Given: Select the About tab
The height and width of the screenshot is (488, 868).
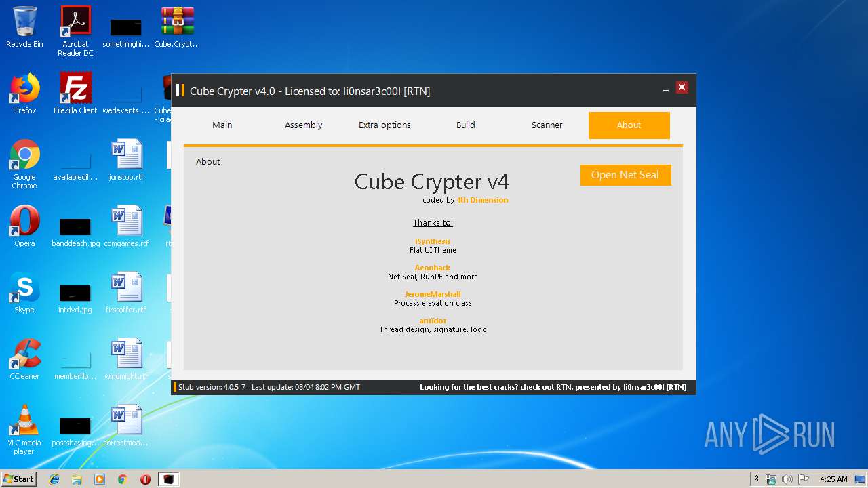Looking at the screenshot, I should click(x=629, y=125).
